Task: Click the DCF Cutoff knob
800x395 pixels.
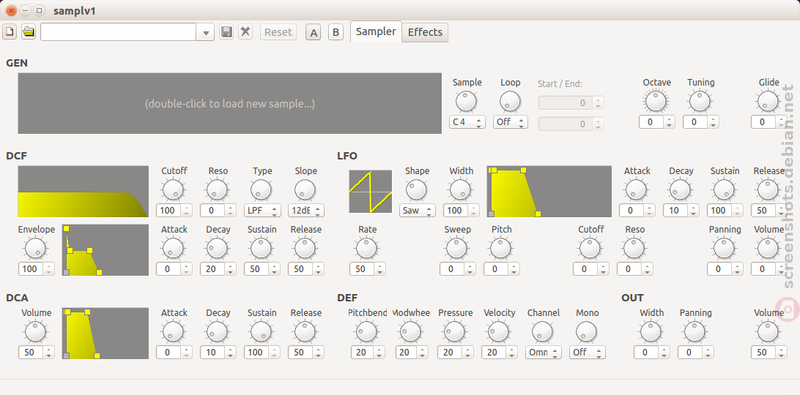Action: pyautogui.click(x=173, y=190)
